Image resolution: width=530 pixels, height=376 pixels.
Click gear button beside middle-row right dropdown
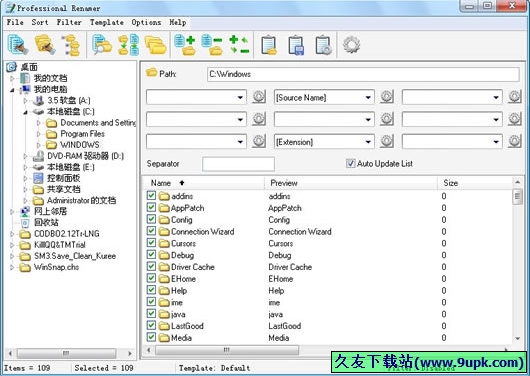[514, 119]
